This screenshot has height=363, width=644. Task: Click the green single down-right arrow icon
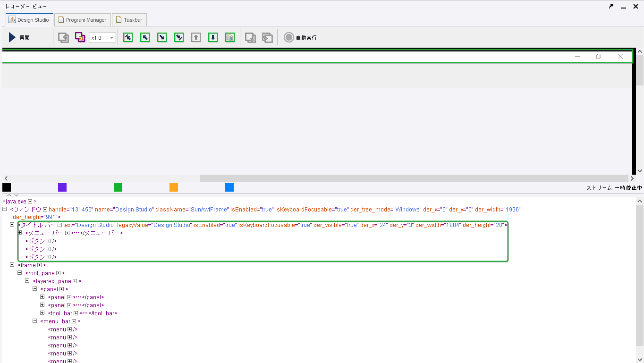162,37
